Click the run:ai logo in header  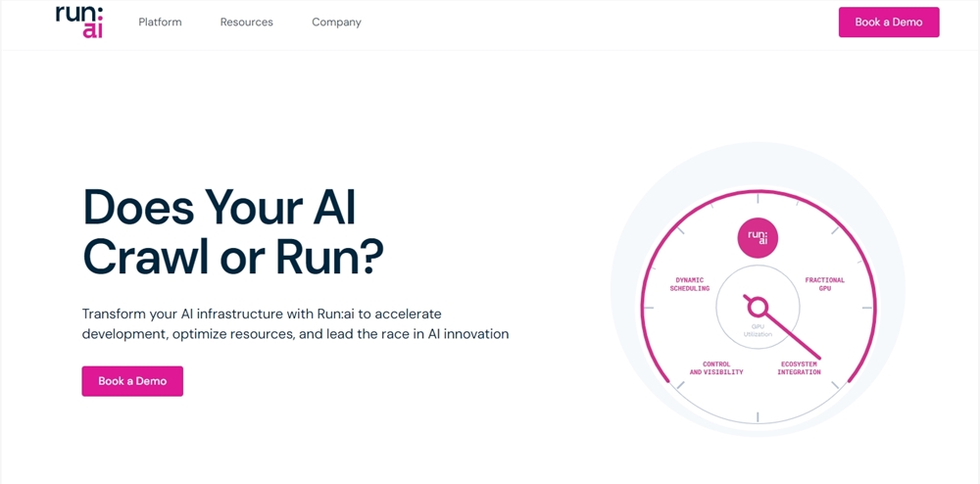tap(79, 22)
